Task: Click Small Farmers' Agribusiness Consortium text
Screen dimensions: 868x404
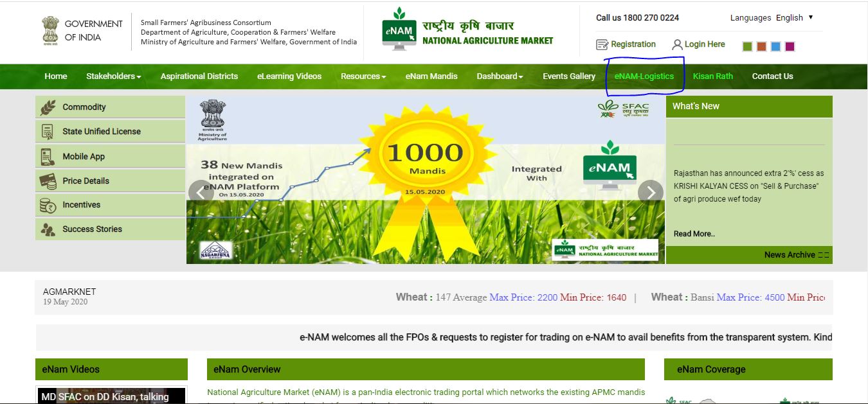Action: coord(206,23)
